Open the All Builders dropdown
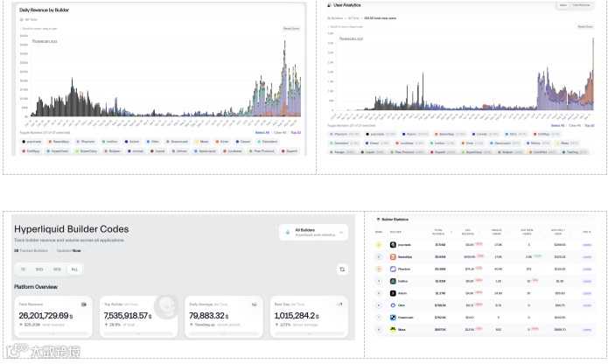The height and width of the screenshot is (364, 608). 313,232
